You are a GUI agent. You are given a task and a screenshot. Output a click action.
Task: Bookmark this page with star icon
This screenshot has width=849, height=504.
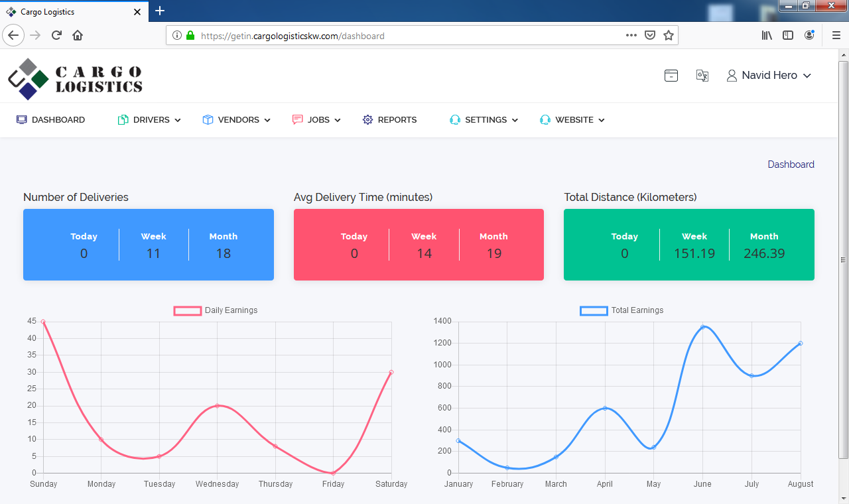coord(669,36)
